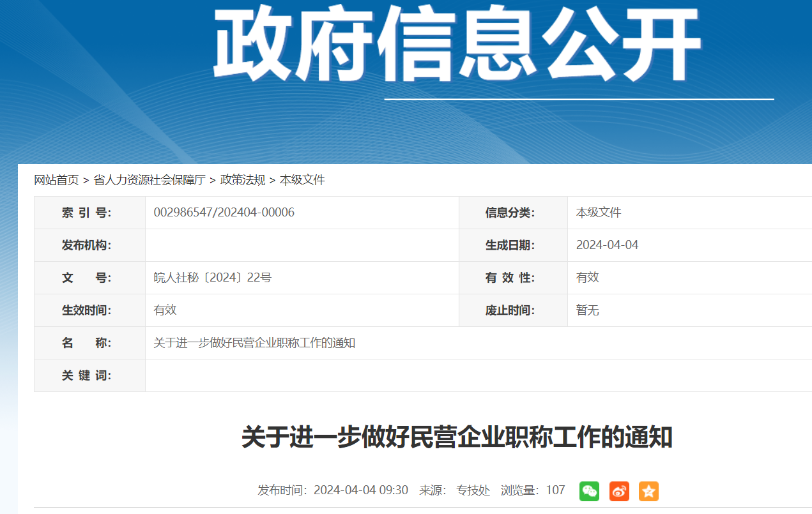Open 省人力资源社会保障厅 breadcrumb link
Image resolution: width=812 pixels, height=514 pixels.
pyautogui.click(x=149, y=180)
